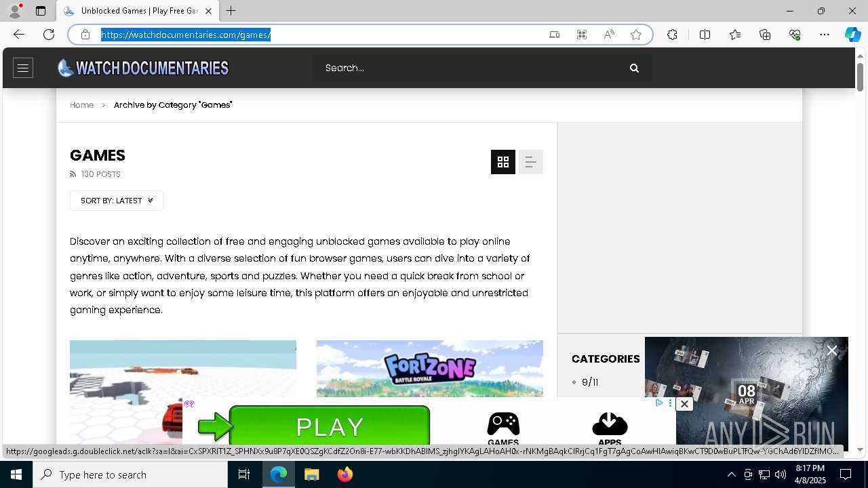
Task: Click the Apps download icon in ad
Action: tap(610, 425)
